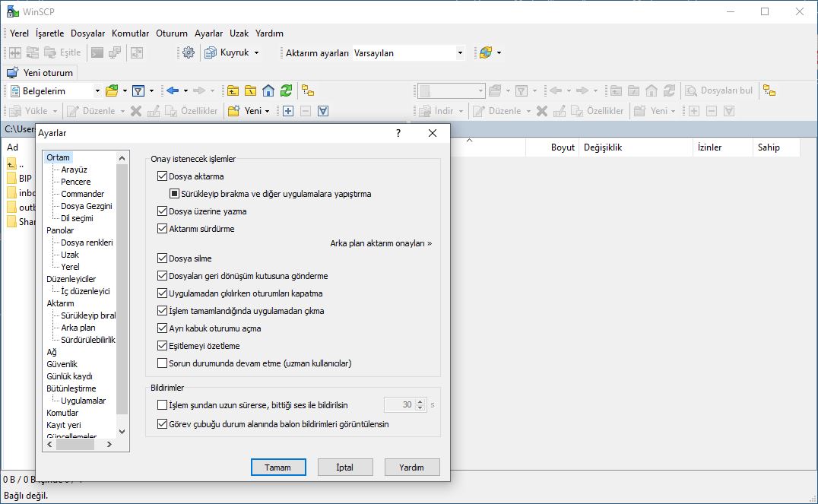Toggle Dosyaları geri dönüşüm kutusuna gönderme

(162, 276)
